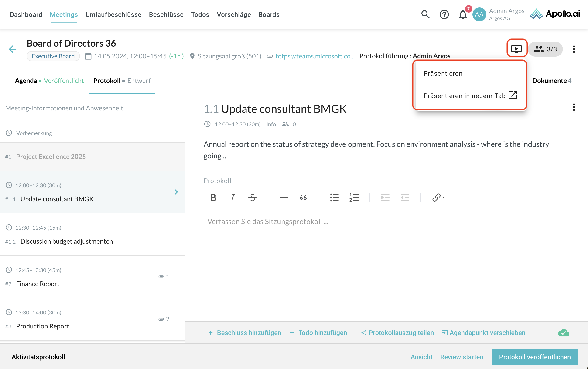Open agenda item 1.1 three-dot menu
This screenshot has width=588, height=369.
click(x=574, y=107)
